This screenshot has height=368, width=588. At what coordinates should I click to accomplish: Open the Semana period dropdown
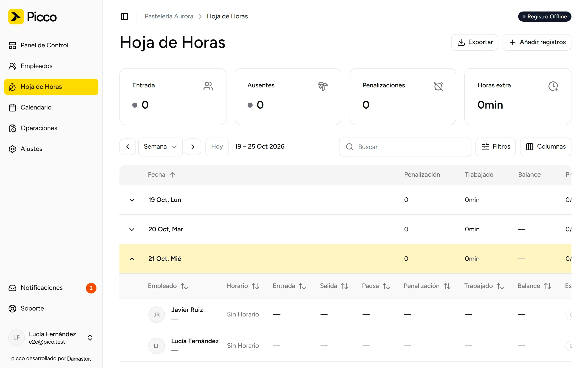tap(160, 147)
